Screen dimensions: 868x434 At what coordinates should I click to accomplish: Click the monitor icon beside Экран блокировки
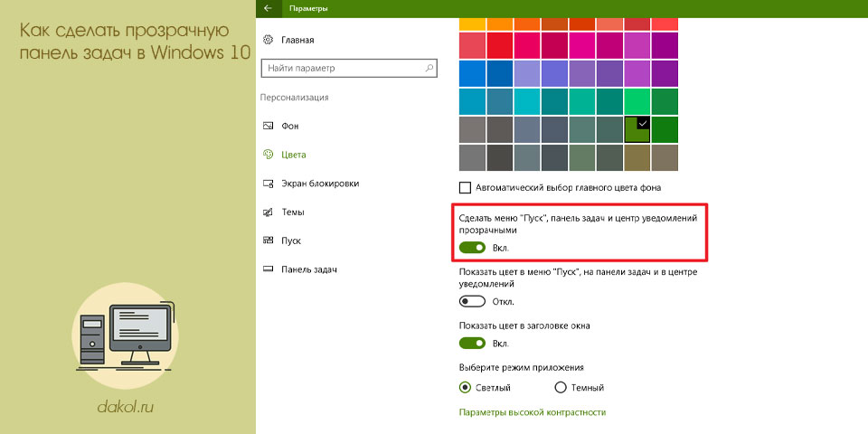point(269,184)
